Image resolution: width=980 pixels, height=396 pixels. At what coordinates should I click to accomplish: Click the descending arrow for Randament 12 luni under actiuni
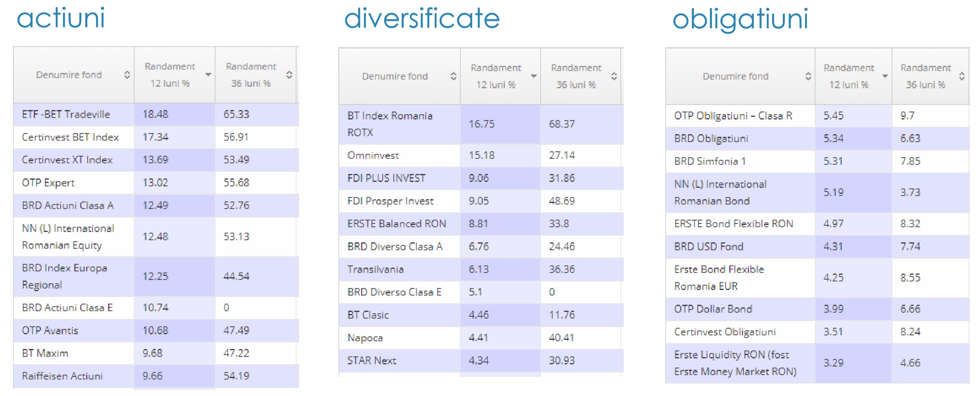click(208, 75)
